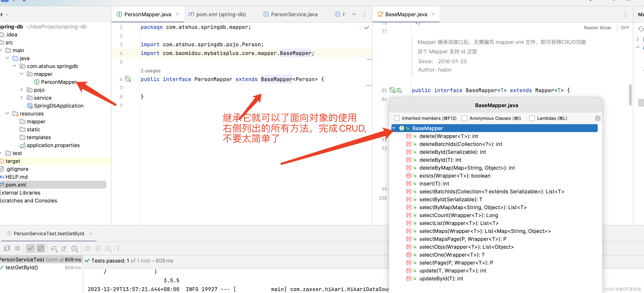Image resolution: width=644 pixels, height=293 pixels.
Task: Click Reader Mode label
Action: (598, 28)
